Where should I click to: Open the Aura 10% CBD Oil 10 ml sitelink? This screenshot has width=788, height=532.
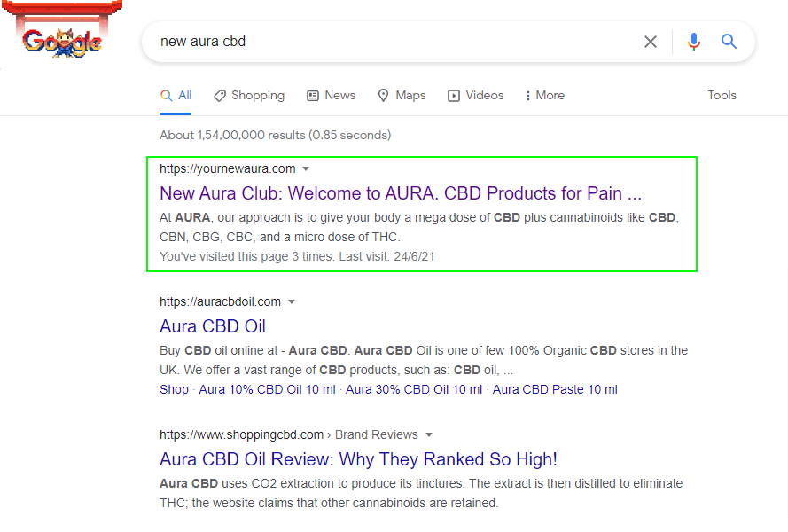click(267, 390)
